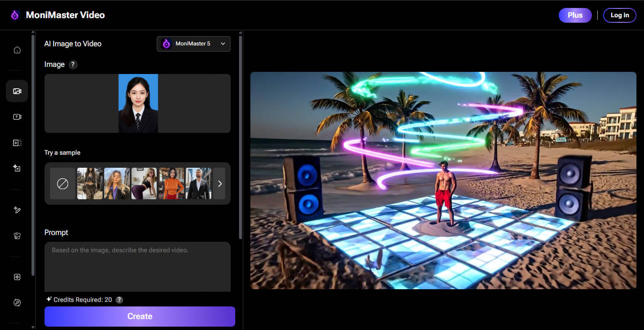Choose the man in suit sample thumbnail
Viewport: 644px width, 330px height.
click(198, 183)
